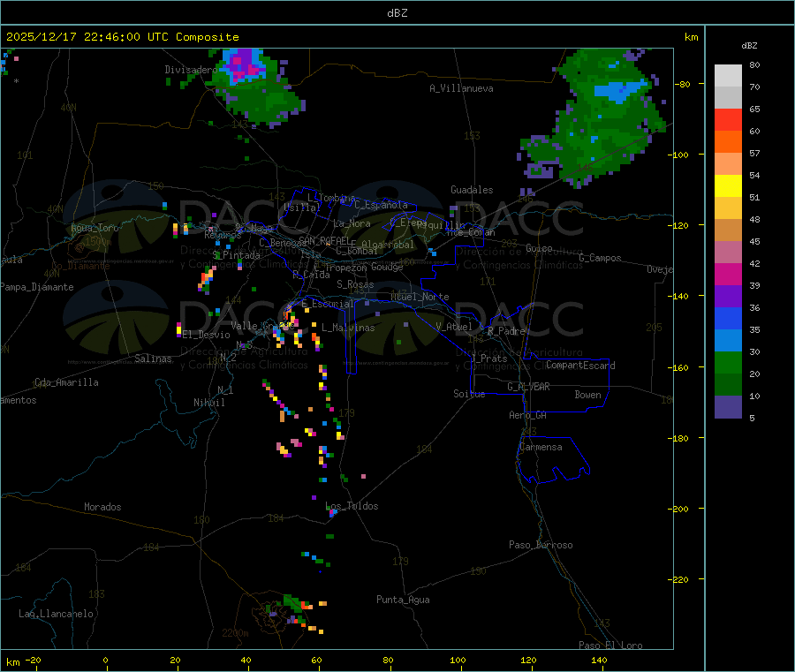
Task: Select the 'Punta_Agua' location label
Action: [x=403, y=600]
